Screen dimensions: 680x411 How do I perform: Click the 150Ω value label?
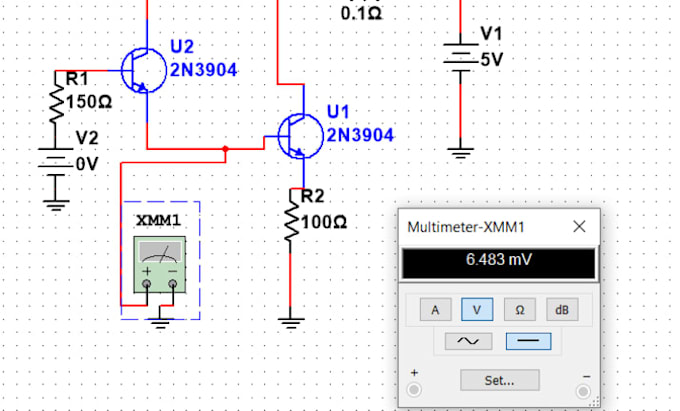pos(89,102)
